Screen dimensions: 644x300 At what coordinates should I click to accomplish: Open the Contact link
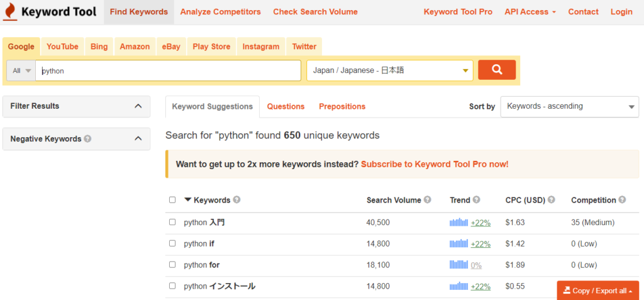(583, 12)
